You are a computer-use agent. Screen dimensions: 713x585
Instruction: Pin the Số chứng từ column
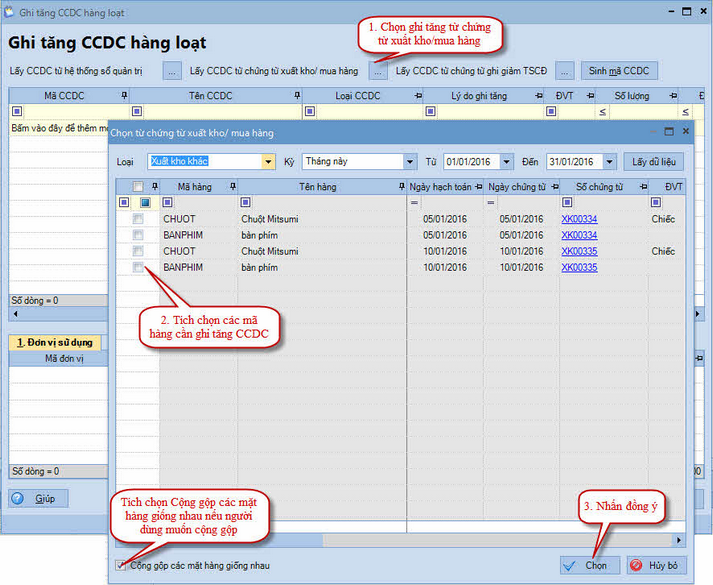point(643,186)
